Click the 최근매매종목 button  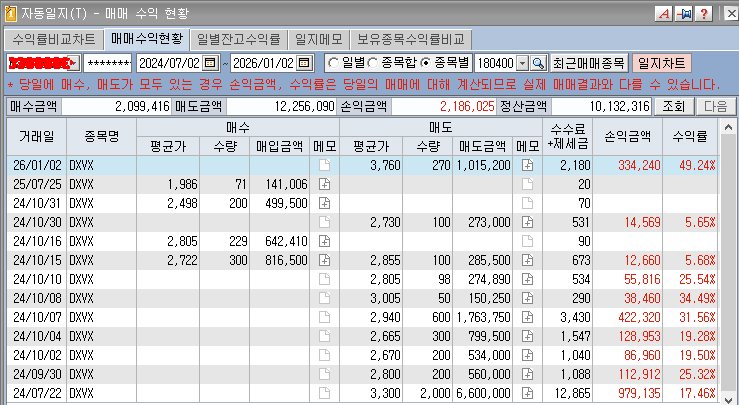588,63
